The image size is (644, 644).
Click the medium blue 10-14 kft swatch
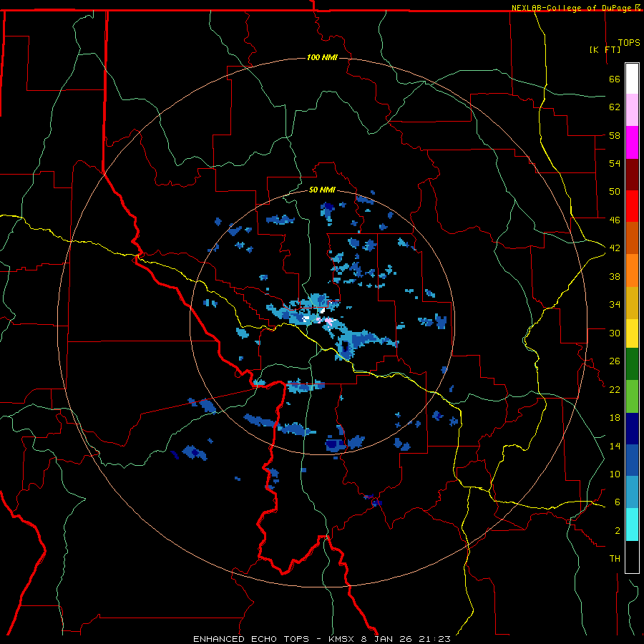click(632, 460)
